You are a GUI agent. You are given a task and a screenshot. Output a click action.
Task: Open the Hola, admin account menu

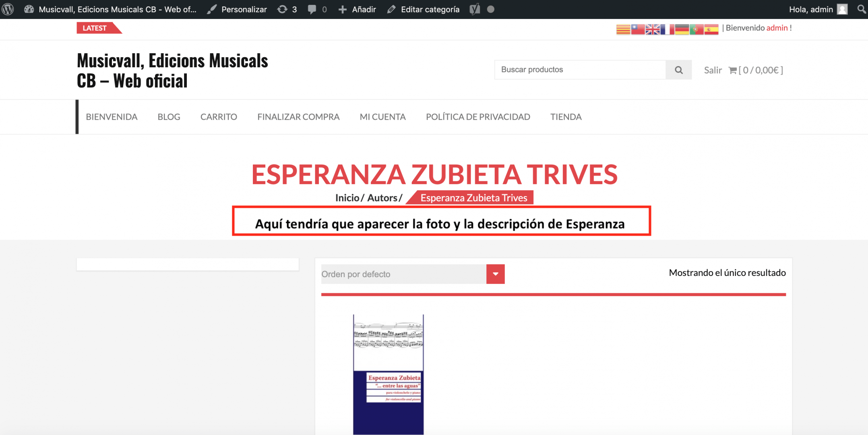click(818, 9)
